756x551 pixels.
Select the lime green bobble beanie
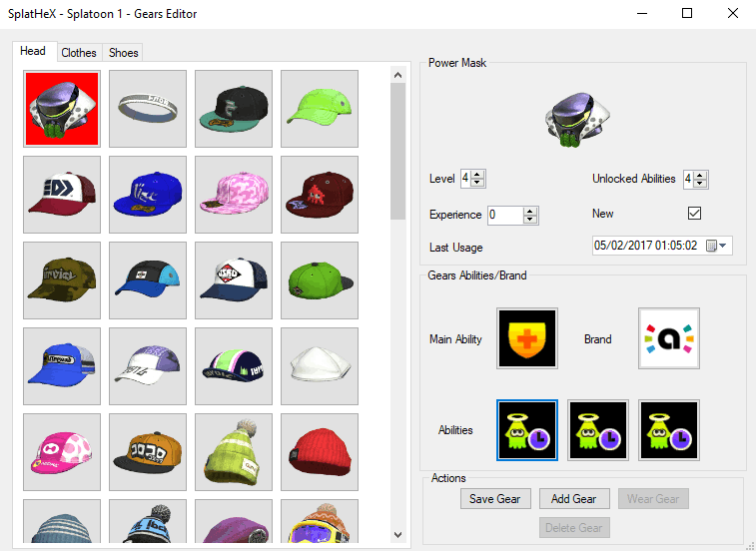coord(234,452)
